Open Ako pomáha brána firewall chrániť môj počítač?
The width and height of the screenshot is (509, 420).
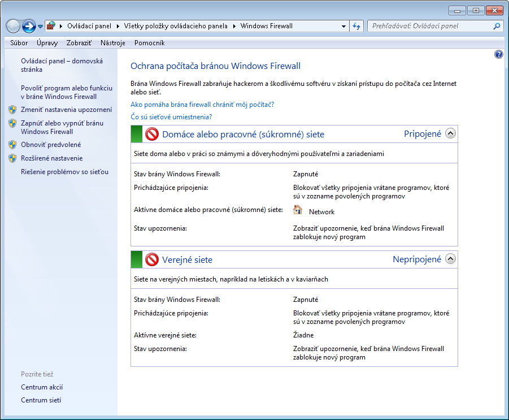click(x=202, y=105)
